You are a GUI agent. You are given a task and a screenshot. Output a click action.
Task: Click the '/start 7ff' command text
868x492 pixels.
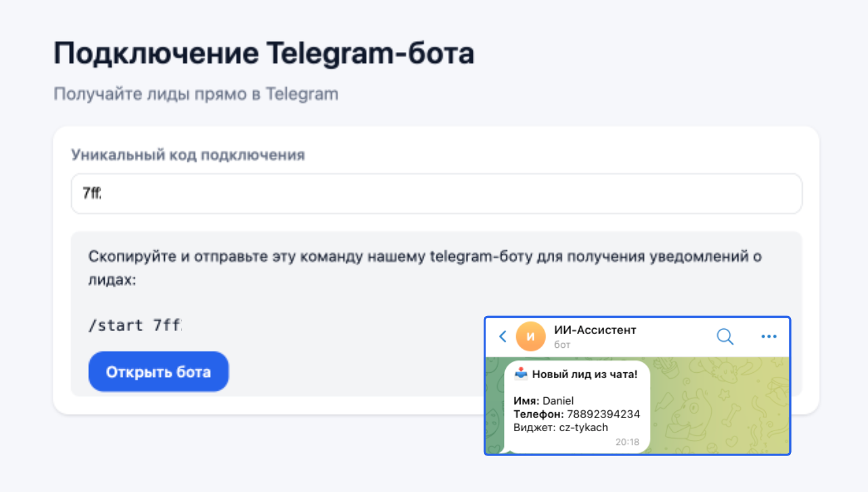click(135, 325)
